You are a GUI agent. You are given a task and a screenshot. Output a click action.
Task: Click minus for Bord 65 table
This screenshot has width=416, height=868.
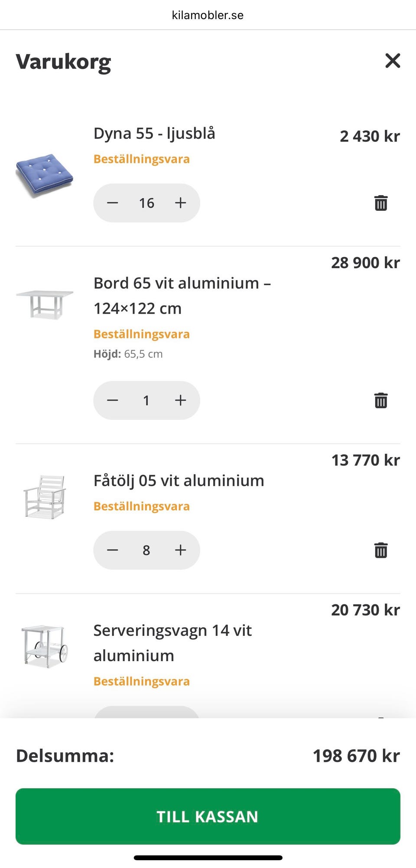pos(113,400)
